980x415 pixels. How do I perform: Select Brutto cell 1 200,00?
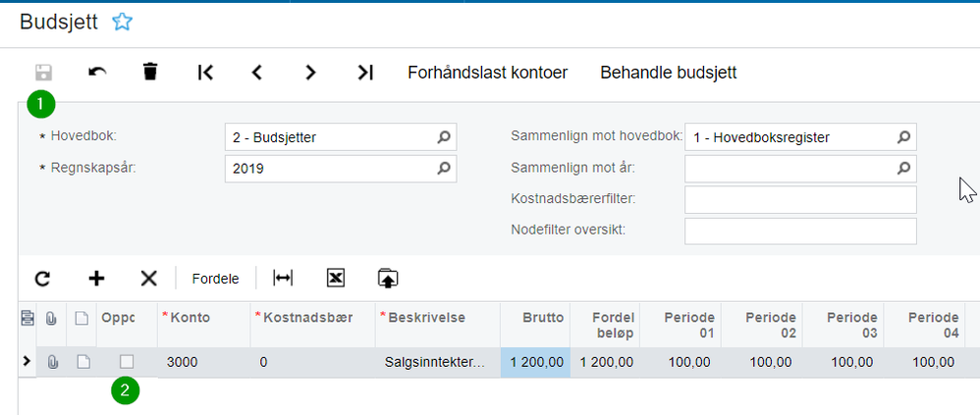(535, 362)
